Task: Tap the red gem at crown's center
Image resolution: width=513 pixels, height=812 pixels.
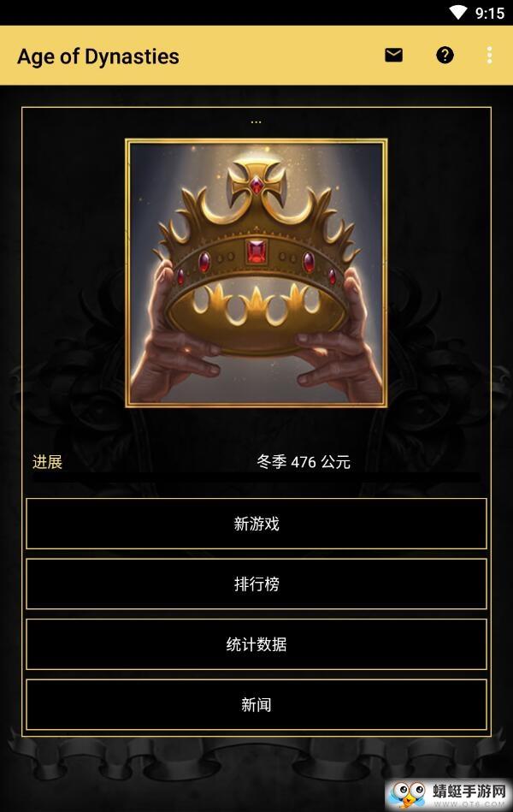Action: pos(256,252)
